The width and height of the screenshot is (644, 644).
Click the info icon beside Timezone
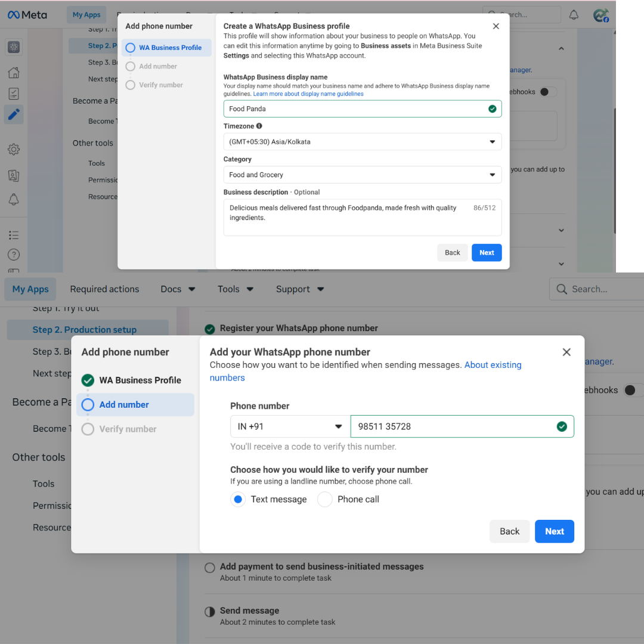tap(259, 126)
